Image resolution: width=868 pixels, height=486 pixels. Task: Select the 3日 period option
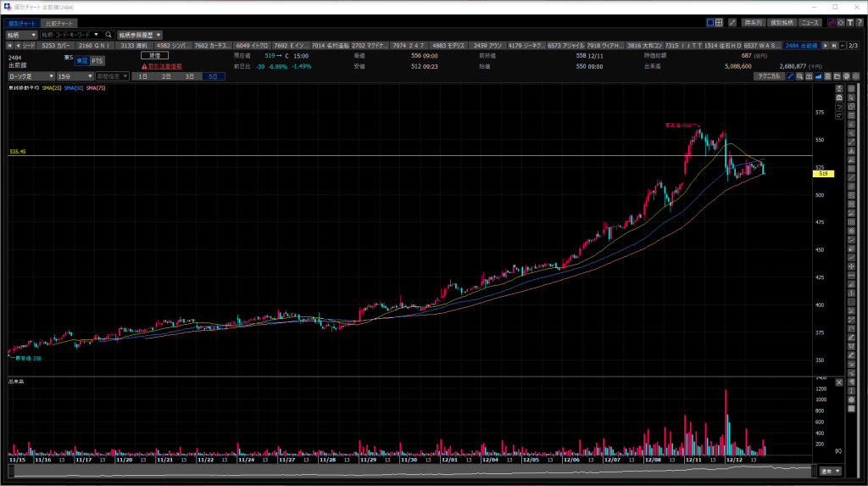189,76
